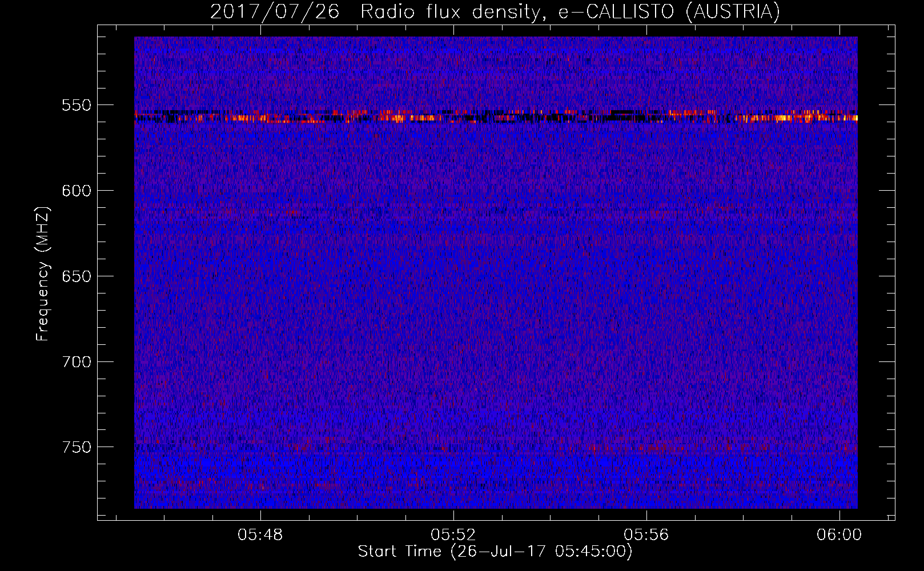Click the 05:56 time axis label
The width and height of the screenshot is (924, 571).
pos(646,534)
